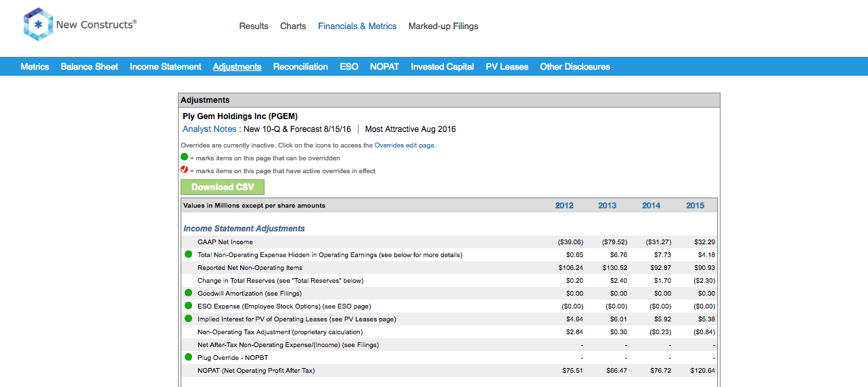Image resolution: width=868 pixels, height=387 pixels.
Task: Click the 2015 GAAP Net Income value $32.29
Action: pos(704,242)
